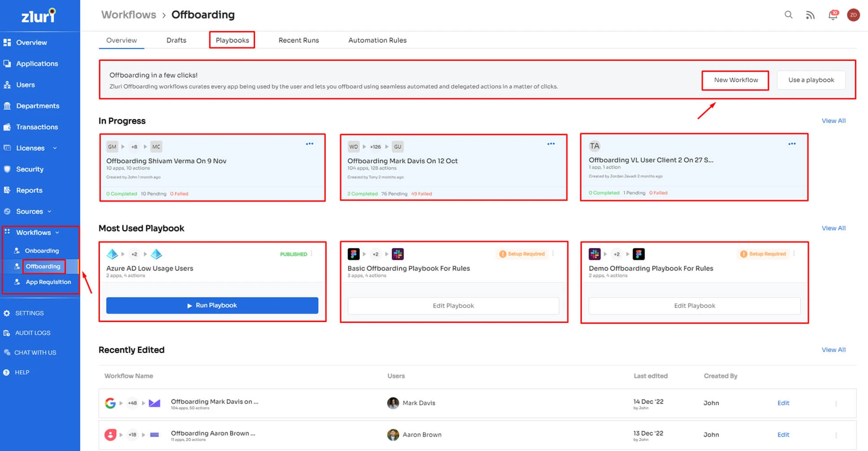868x451 pixels.
Task: Open the Audit Logs page
Action: click(32, 333)
